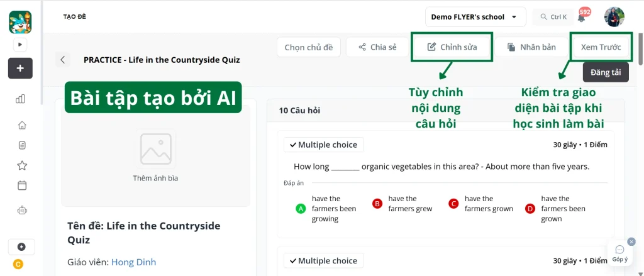Open the Demo FLYER's school dropdown
The height and width of the screenshot is (276, 644).
[475, 17]
